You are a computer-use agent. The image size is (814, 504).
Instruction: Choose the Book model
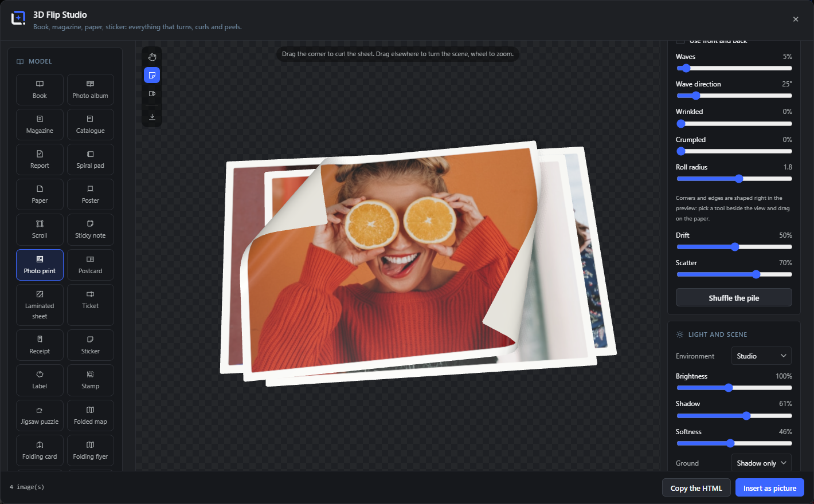pyautogui.click(x=40, y=90)
